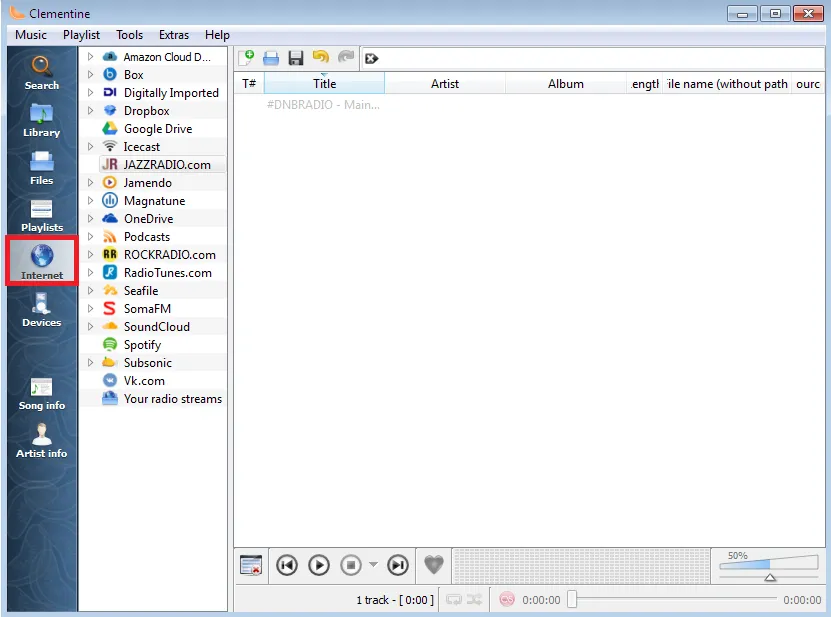Select Subsonic in the services list

(x=148, y=363)
